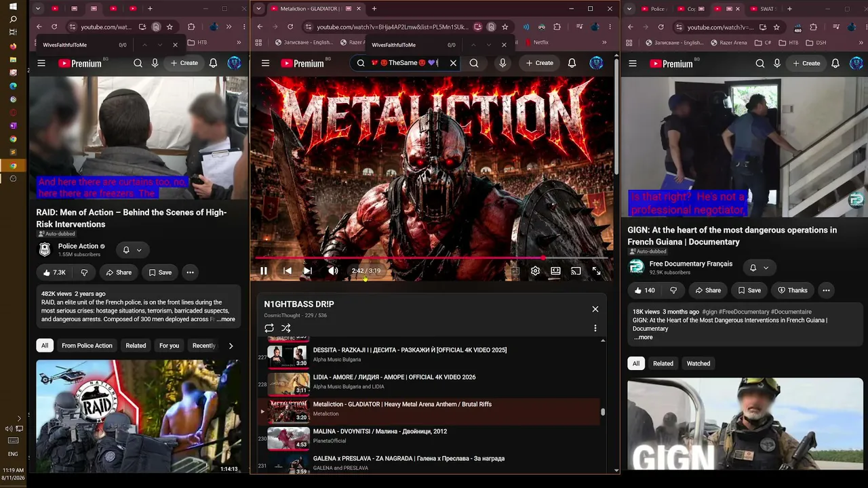Search YouTube in the left window

click(138, 63)
